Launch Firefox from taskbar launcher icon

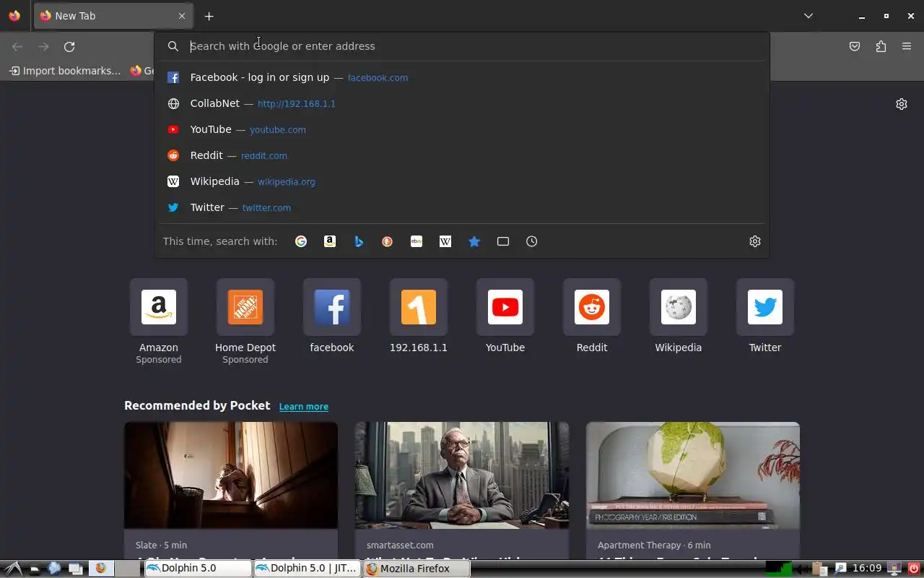101,569
